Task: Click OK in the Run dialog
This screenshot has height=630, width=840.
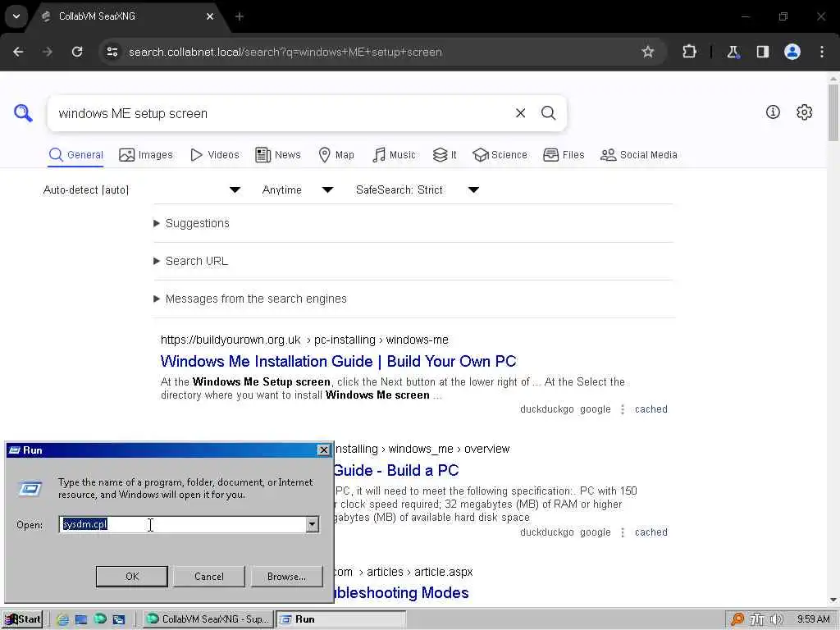Action: click(x=132, y=577)
